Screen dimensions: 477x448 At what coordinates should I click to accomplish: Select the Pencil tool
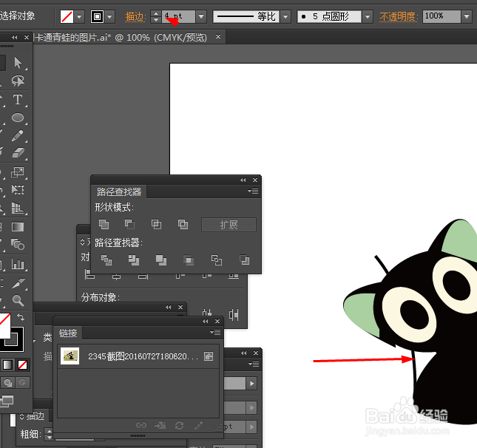[18, 135]
